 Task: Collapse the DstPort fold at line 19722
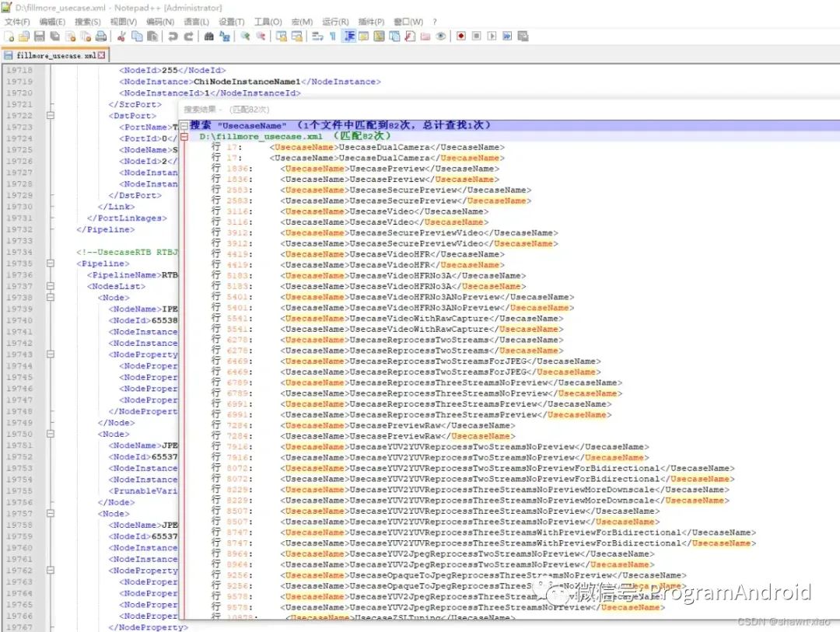tap(51, 115)
